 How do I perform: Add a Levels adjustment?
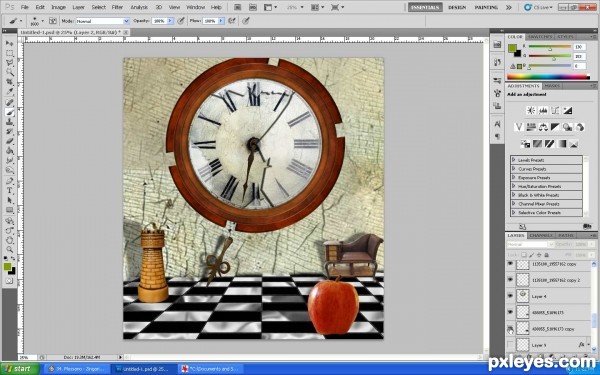543,111
